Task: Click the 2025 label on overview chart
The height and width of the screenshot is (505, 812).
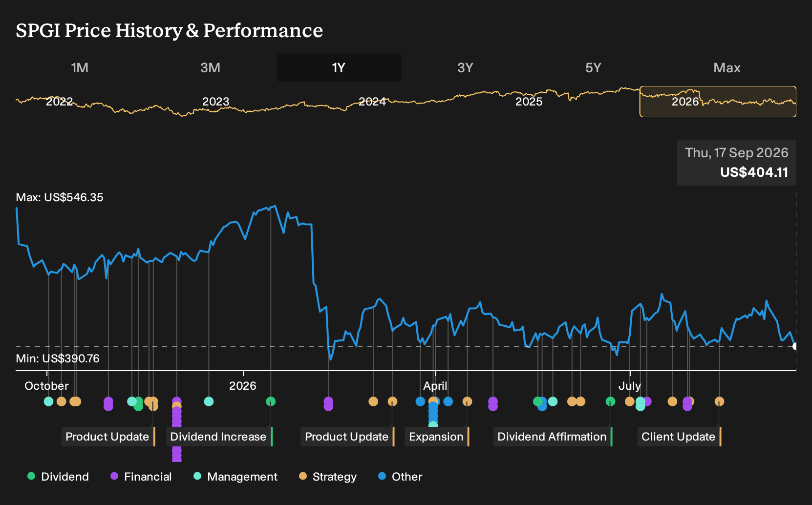Action: (529, 102)
